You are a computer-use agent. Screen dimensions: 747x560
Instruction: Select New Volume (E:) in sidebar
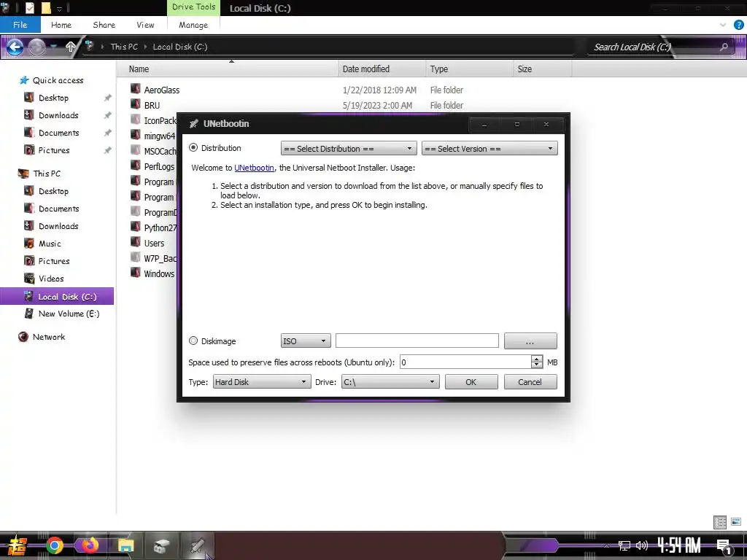(69, 314)
